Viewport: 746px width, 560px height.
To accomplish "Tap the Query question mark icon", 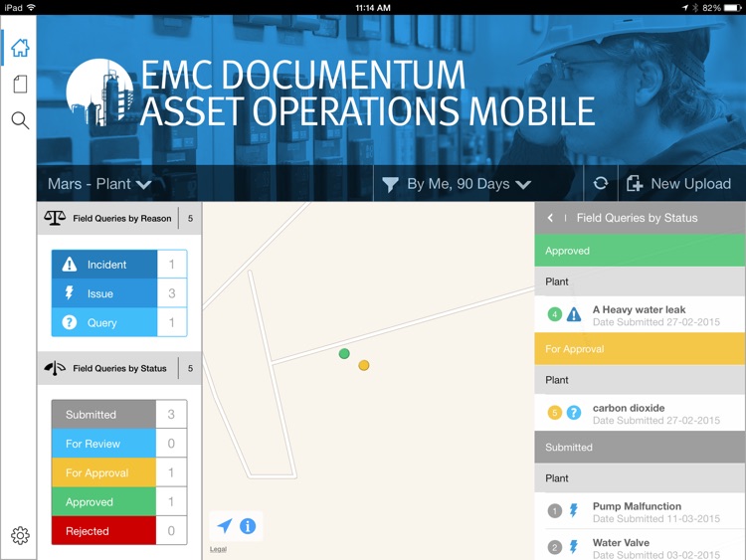I will [x=70, y=322].
